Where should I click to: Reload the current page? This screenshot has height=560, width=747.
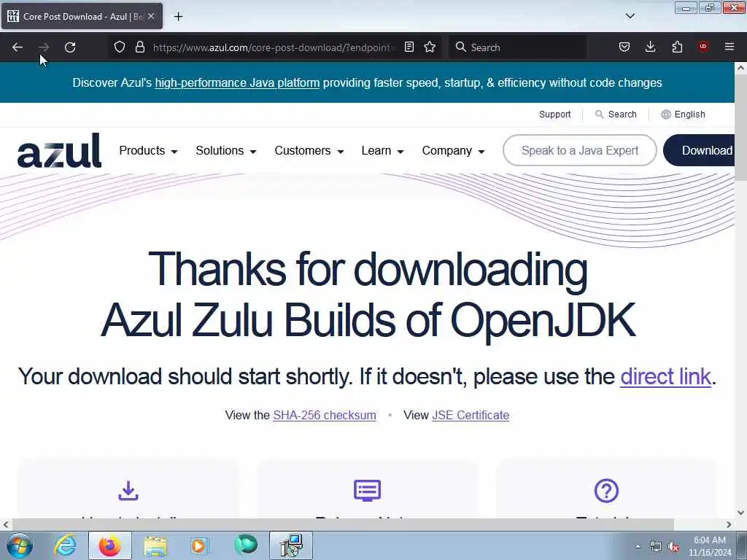click(x=70, y=47)
